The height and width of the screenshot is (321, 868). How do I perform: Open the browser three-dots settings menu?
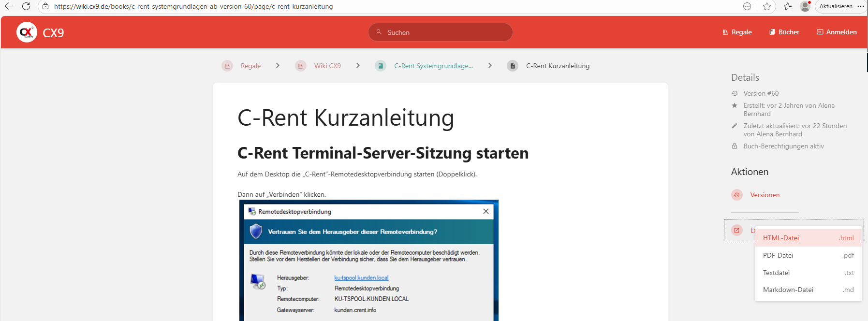pyautogui.click(x=861, y=6)
